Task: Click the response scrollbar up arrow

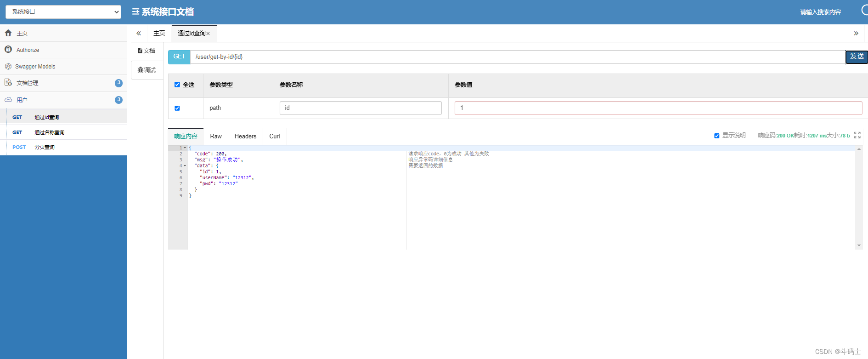Action: coord(859,149)
